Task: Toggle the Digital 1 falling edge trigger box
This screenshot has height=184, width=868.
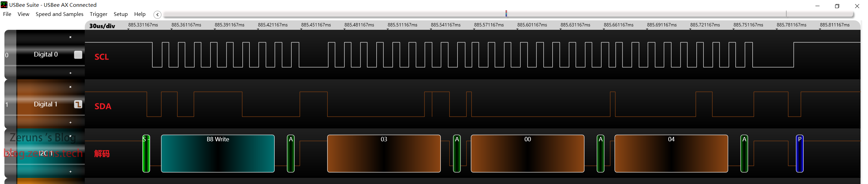Action: click(78, 104)
